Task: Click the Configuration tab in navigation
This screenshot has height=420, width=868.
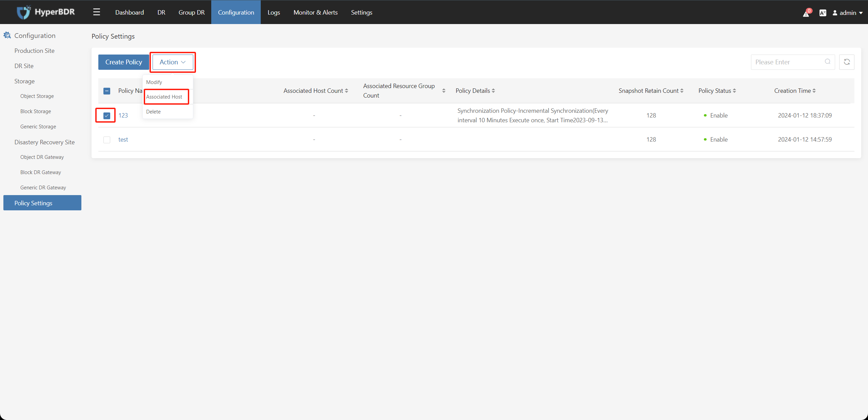Action: click(x=235, y=12)
